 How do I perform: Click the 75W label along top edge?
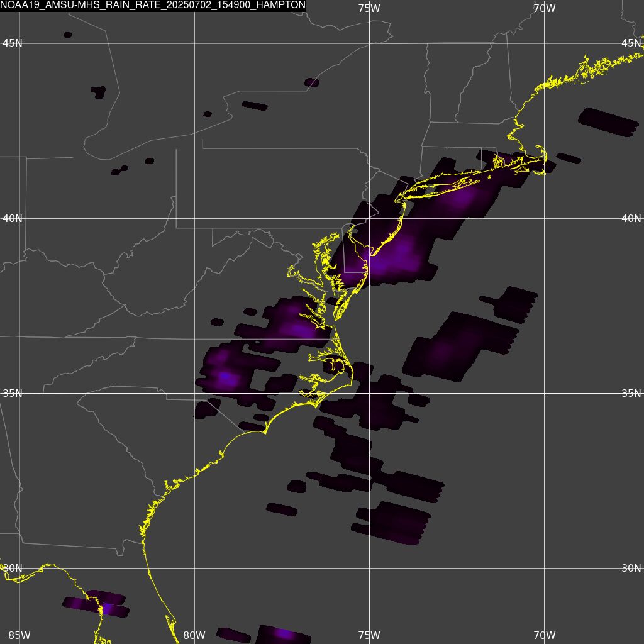[x=369, y=8]
